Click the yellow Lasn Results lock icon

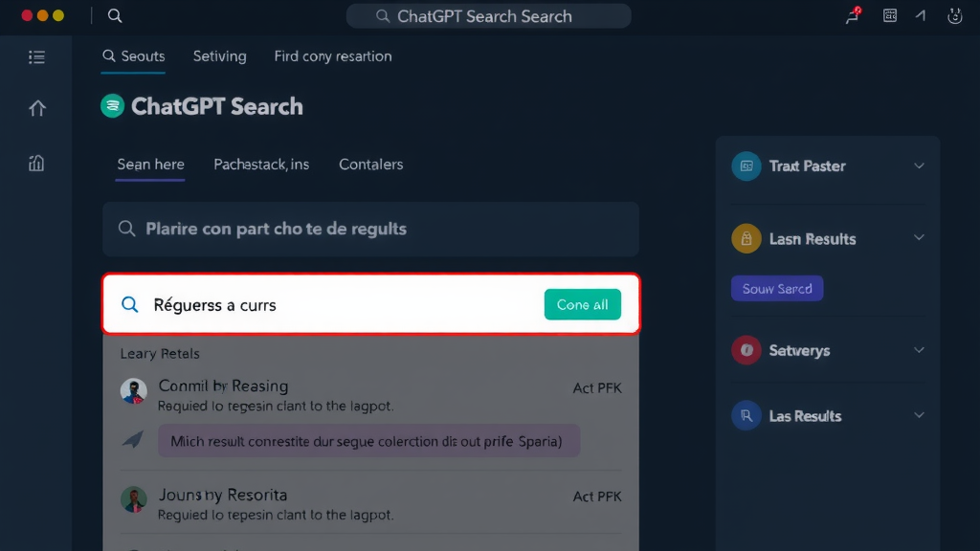746,238
